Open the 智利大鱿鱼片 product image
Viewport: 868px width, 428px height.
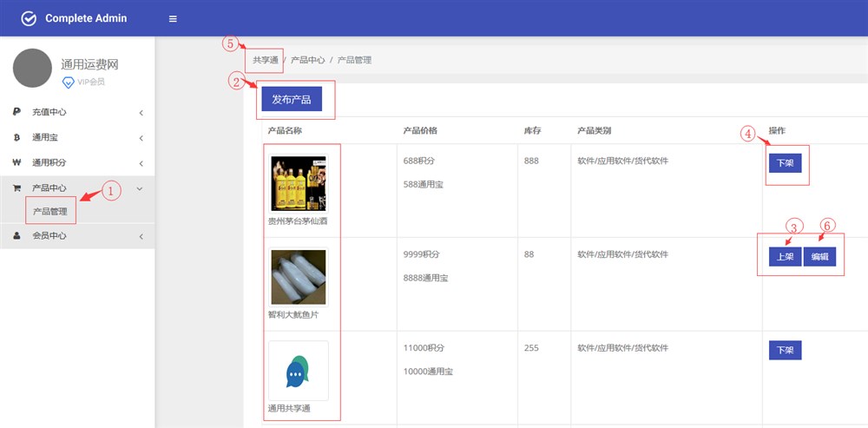coord(299,278)
